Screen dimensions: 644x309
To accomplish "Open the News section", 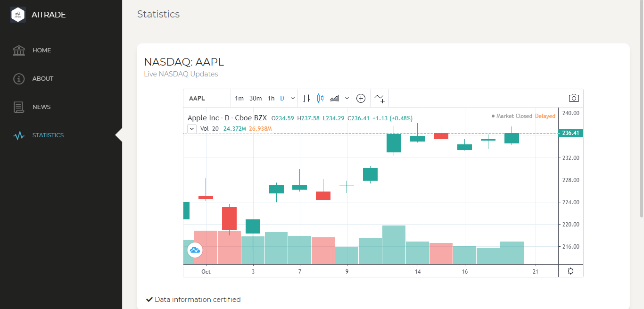I will click(x=41, y=107).
